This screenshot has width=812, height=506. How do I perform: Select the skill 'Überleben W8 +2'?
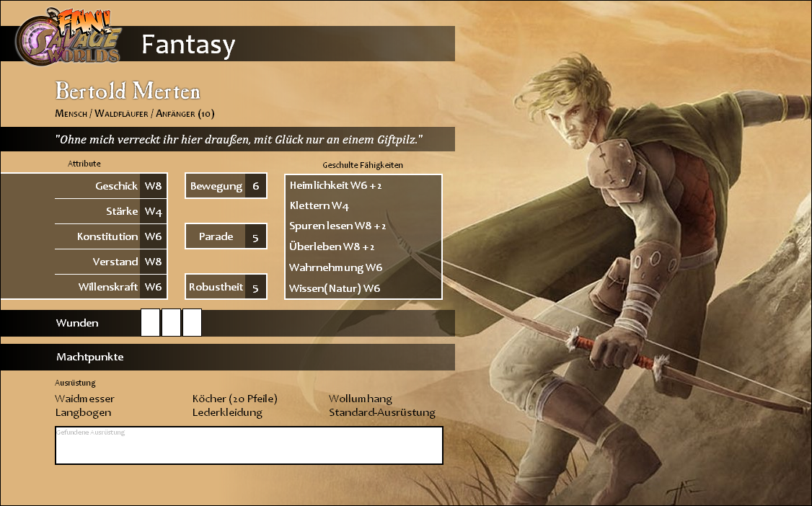pyautogui.click(x=332, y=247)
